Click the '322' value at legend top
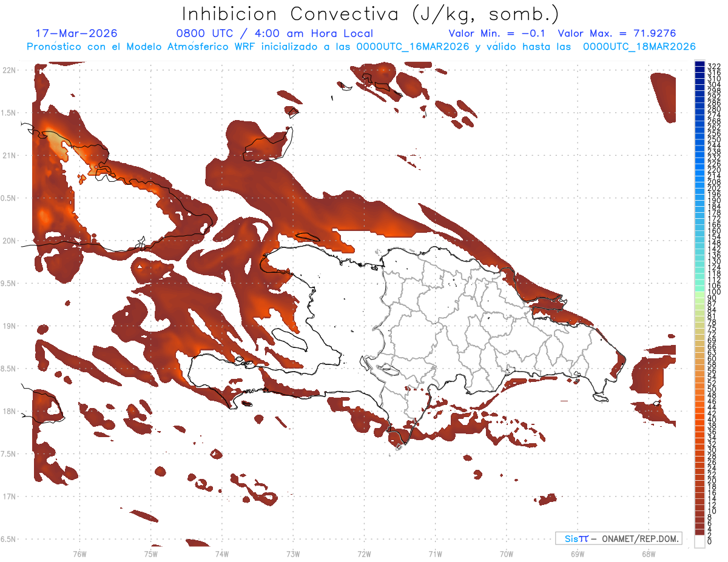The height and width of the screenshot is (562, 728). [x=713, y=66]
